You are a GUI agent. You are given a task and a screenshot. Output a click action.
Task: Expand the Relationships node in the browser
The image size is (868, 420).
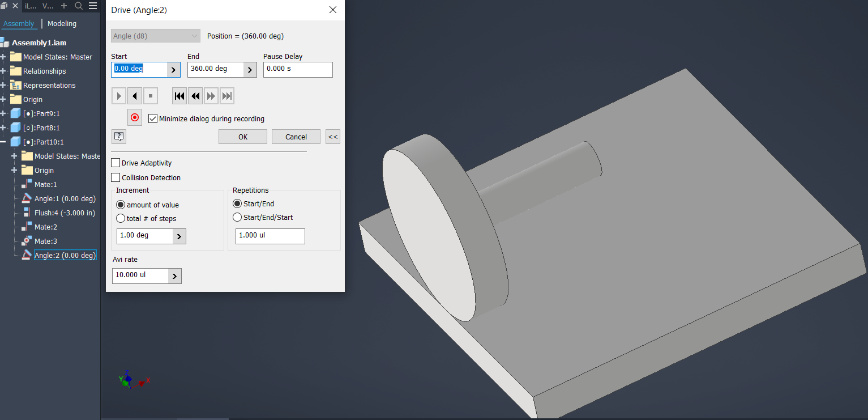tap(5, 71)
